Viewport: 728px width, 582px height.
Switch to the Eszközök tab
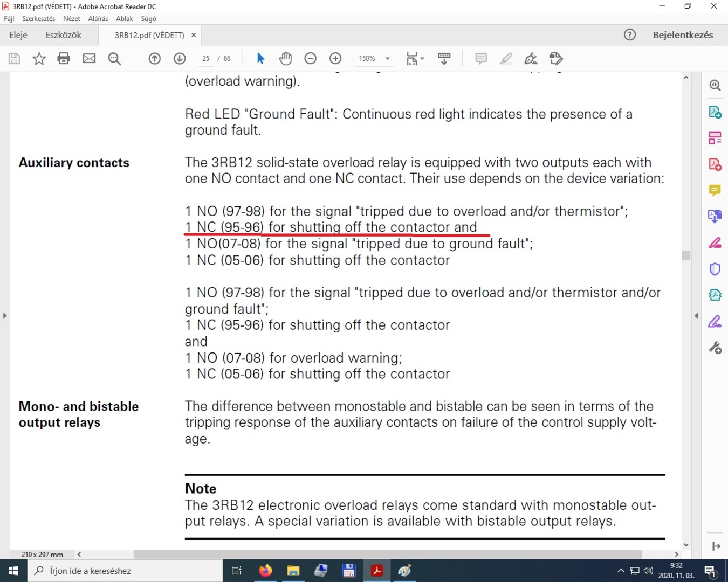(63, 35)
